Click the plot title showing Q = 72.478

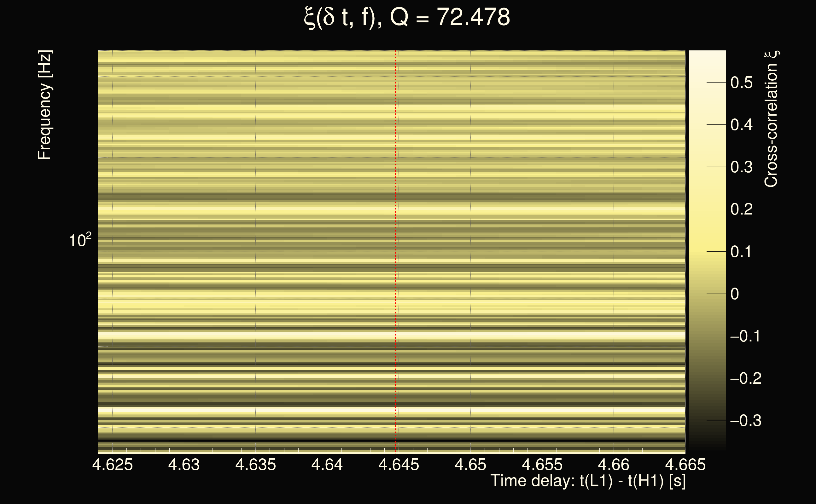(x=407, y=17)
